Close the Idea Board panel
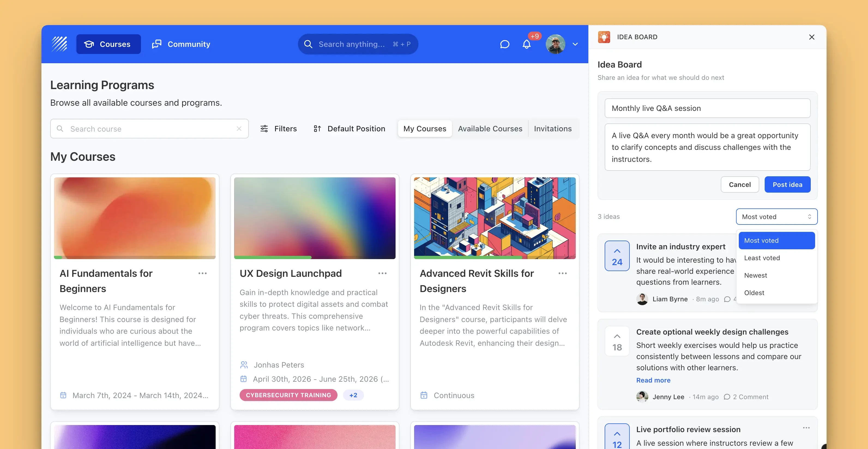This screenshot has width=868, height=449. (x=811, y=37)
